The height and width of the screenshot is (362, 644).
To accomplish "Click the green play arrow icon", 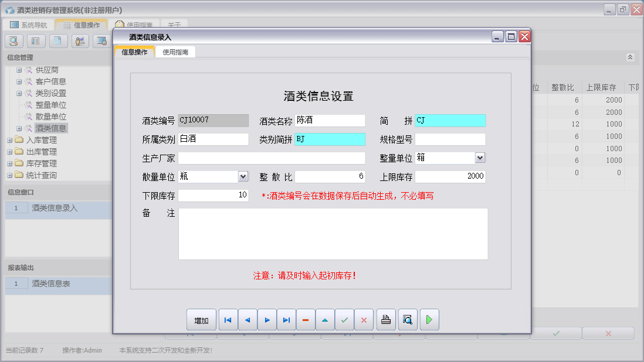I will coord(429,320).
